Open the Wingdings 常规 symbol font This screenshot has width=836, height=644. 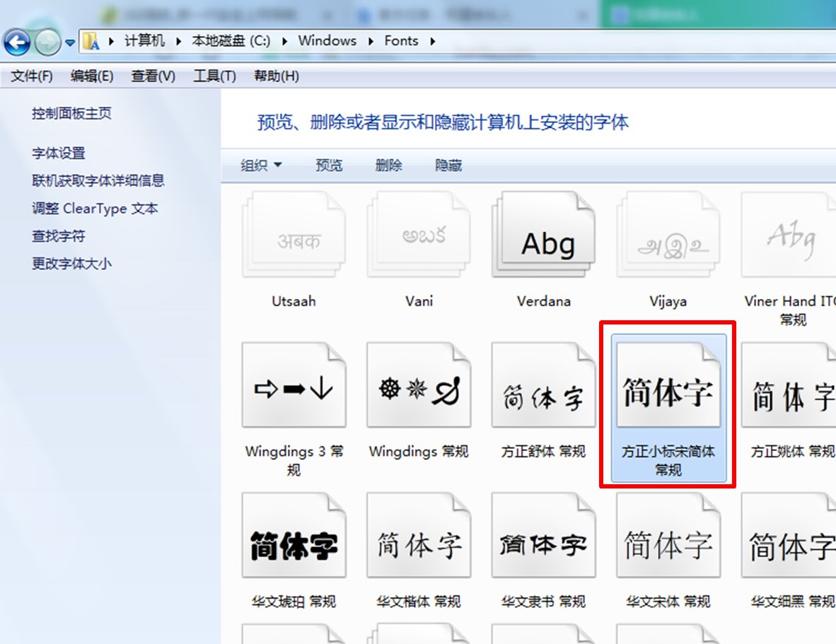tap(418, 385)
